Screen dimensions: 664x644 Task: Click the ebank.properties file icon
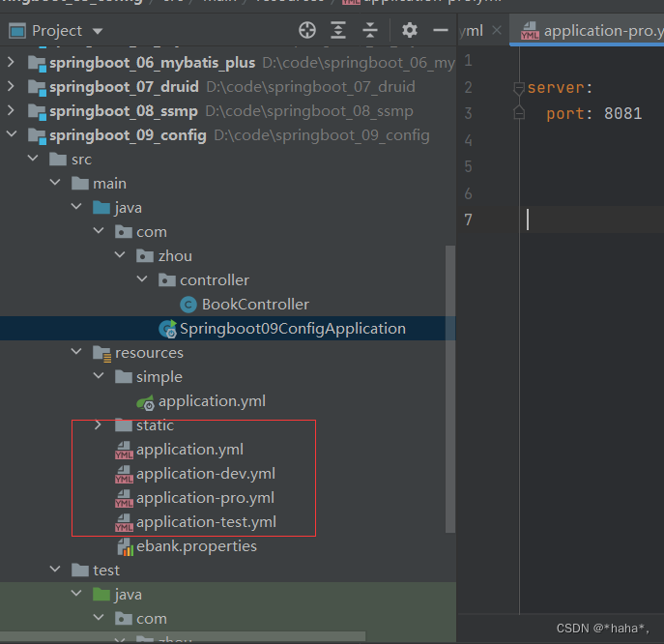(x=126, y=547)
